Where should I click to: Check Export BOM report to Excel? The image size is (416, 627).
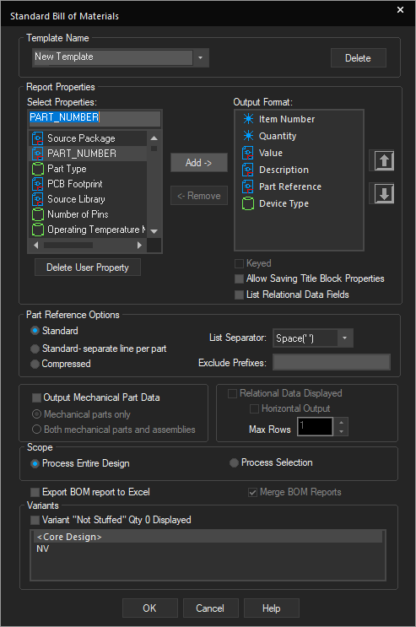point(35,492)
